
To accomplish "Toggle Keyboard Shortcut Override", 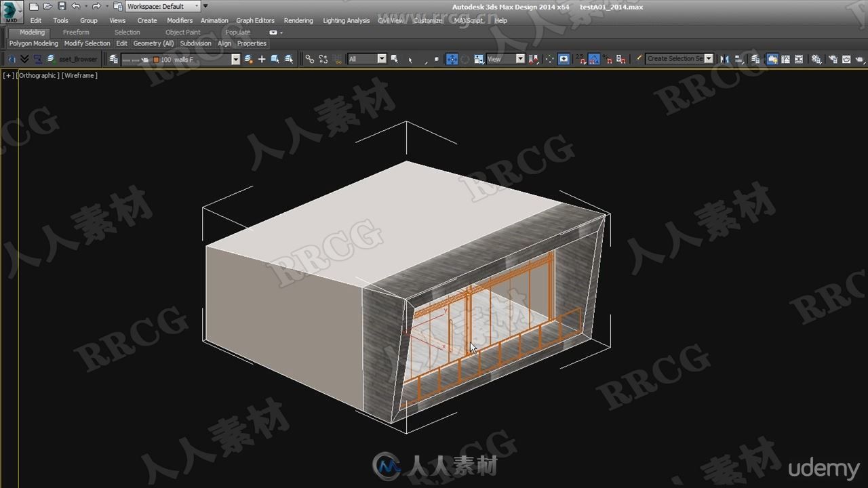I will click(564, 59).
